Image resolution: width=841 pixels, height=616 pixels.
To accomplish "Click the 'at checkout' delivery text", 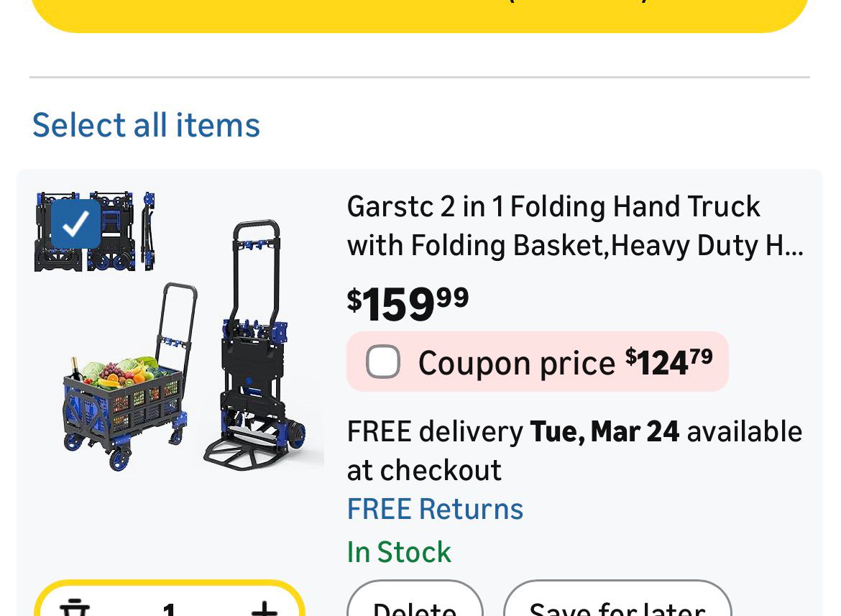I will click(424, 470).
